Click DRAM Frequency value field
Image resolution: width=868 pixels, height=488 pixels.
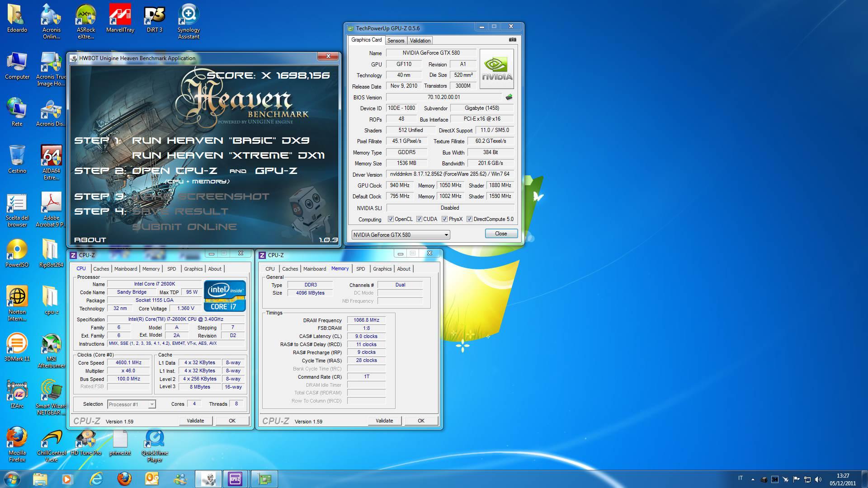[366, 320]
